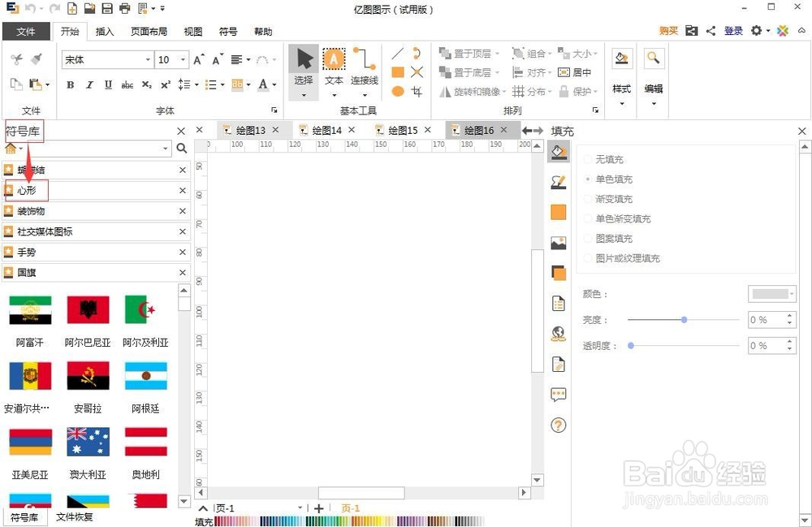Open the 颜色 color dropdown
This screenshot has width=812, height=527.
[x=771, y=293]
